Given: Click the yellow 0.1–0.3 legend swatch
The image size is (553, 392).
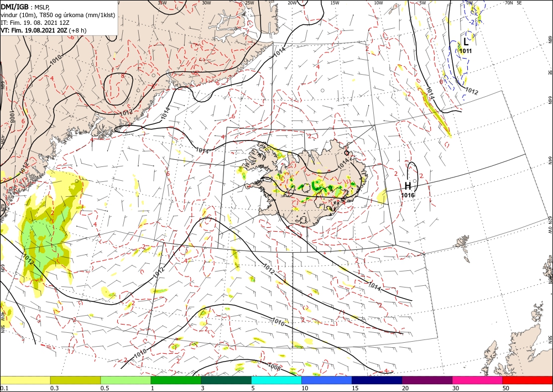Looking at the screenshot, I should click(25, 380).
